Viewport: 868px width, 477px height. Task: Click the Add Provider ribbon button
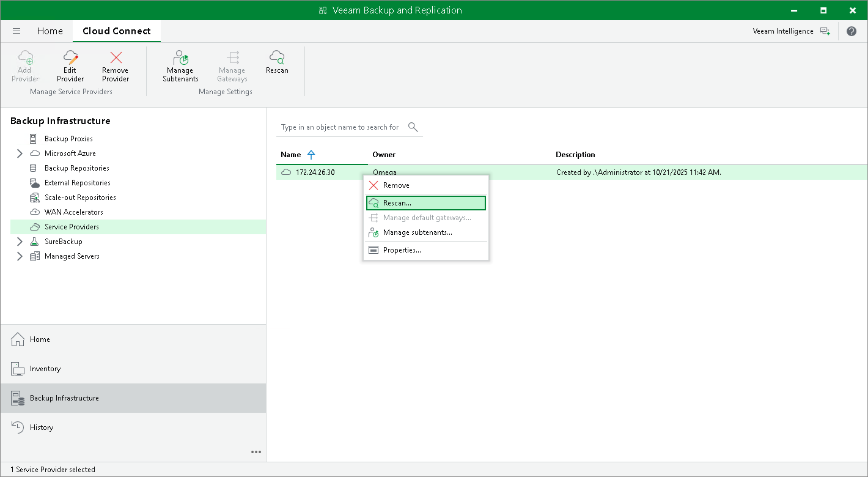25,66
